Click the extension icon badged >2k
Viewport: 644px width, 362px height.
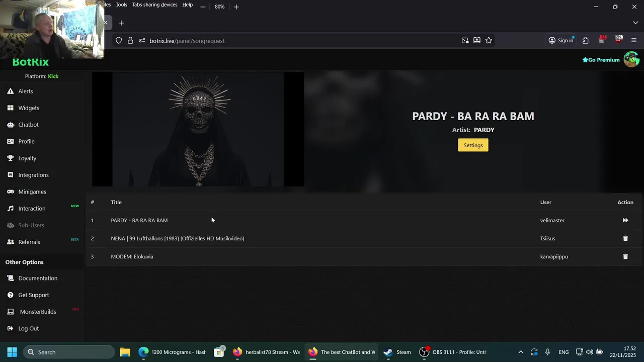[618, 40]
